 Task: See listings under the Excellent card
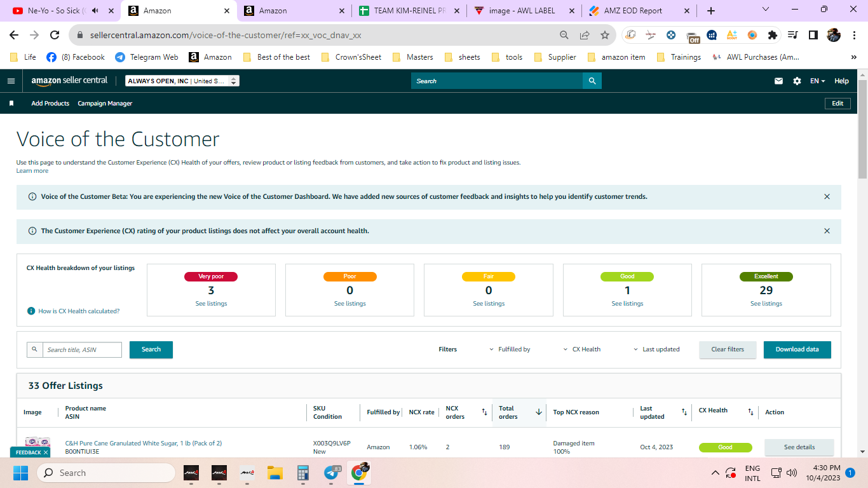(x=766, y=304)
